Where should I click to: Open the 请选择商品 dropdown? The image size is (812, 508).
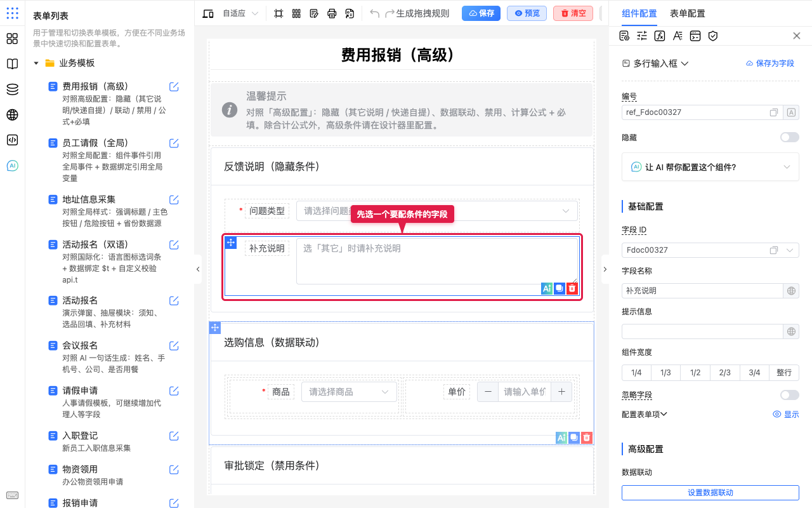coord(350,392)
